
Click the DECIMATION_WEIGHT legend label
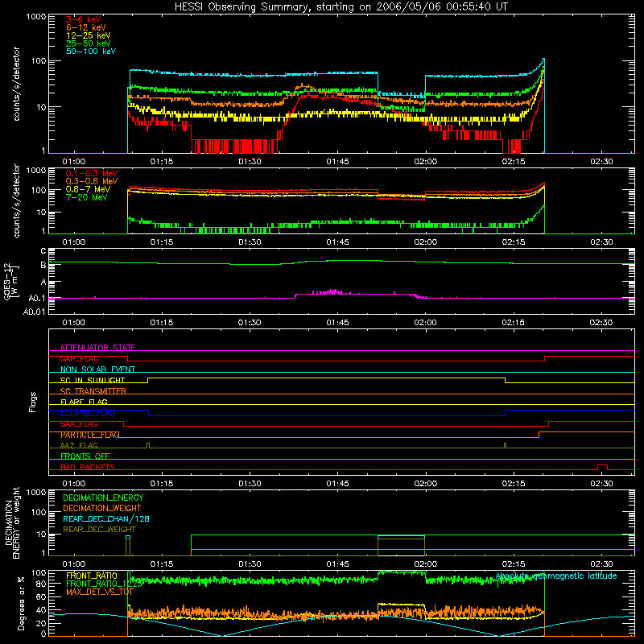(102, 508)
